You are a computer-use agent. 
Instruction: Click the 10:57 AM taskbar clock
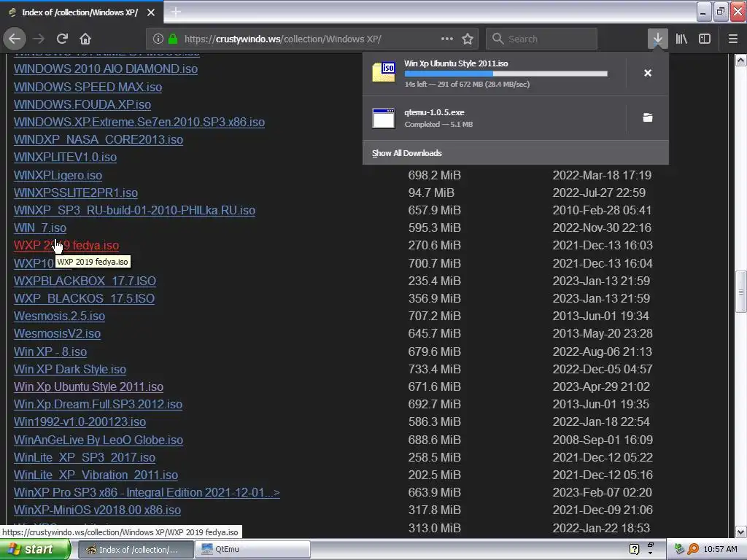(x=720, y=549)
